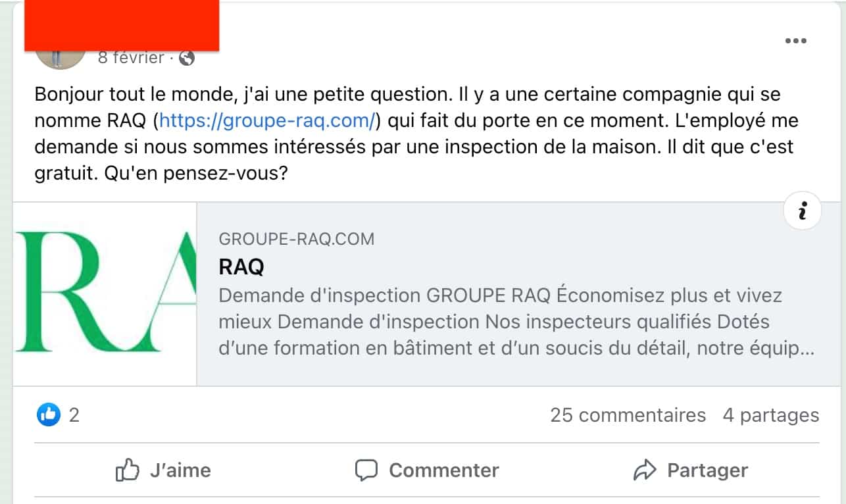Screen dimensions: 846x504
Task: View the 4 partages list
Action: pos(772,415)
